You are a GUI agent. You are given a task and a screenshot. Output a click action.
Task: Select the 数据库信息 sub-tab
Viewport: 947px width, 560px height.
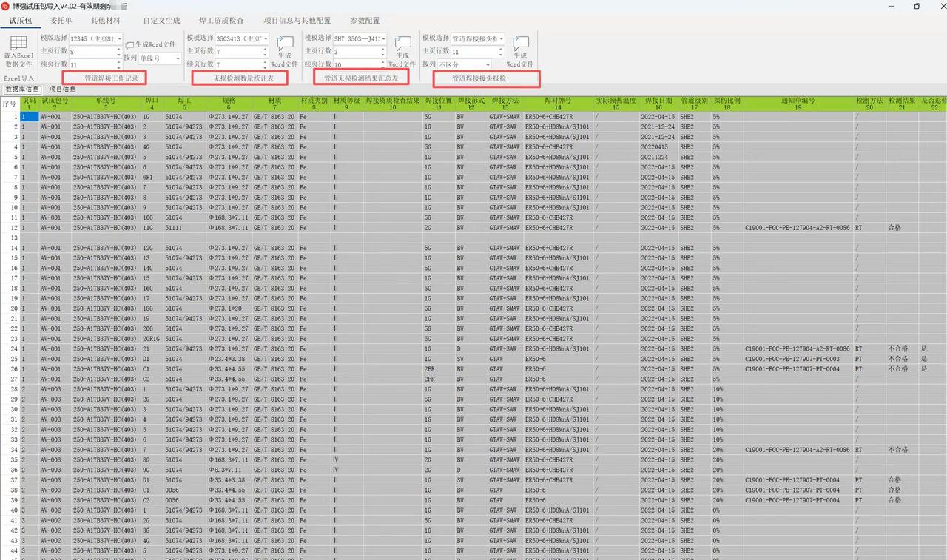coord(22,89)
